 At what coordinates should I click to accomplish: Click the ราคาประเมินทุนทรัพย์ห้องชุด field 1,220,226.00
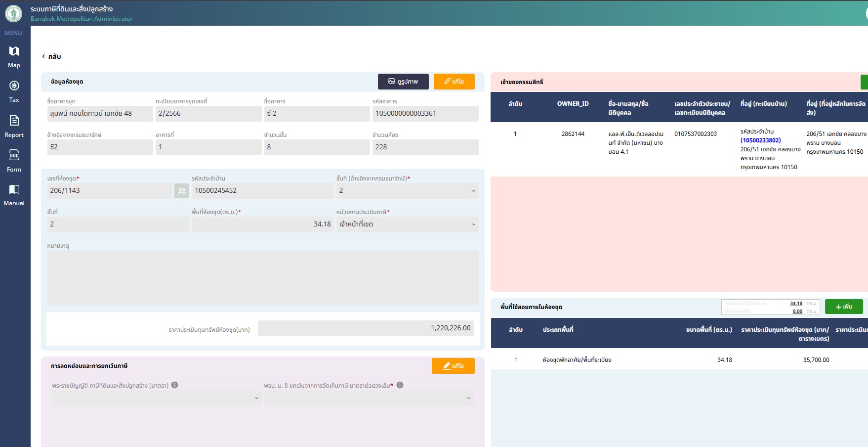366,328
